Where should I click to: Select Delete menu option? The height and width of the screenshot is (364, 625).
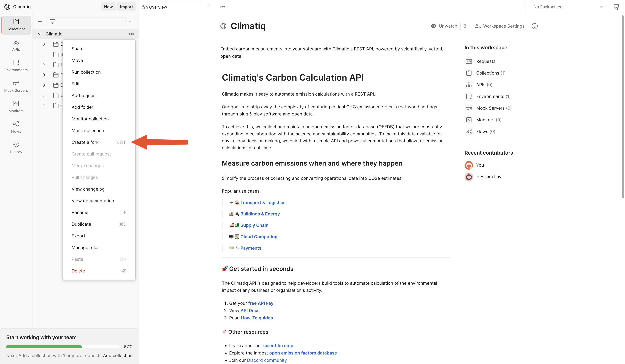coord(78,271)
